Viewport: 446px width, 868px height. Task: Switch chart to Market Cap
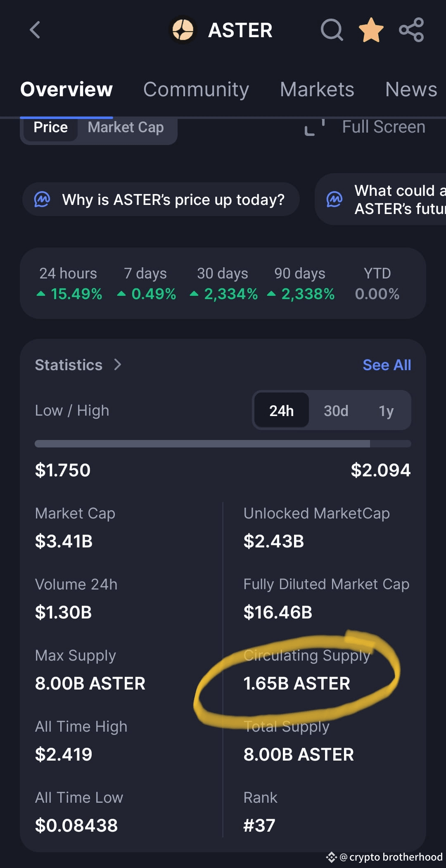126,127
